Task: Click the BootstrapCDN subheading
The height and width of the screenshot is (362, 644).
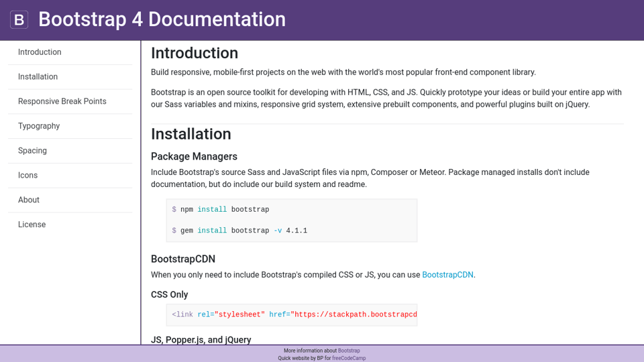Action: point(182,259)
